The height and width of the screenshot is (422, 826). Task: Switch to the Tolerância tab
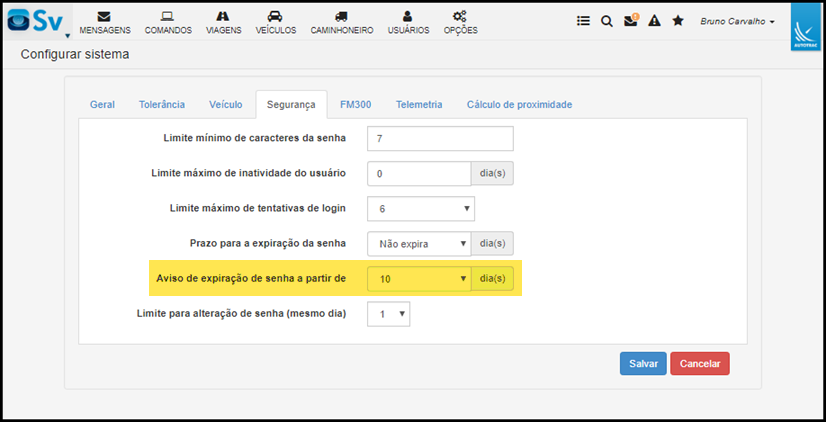coord(162,104)
